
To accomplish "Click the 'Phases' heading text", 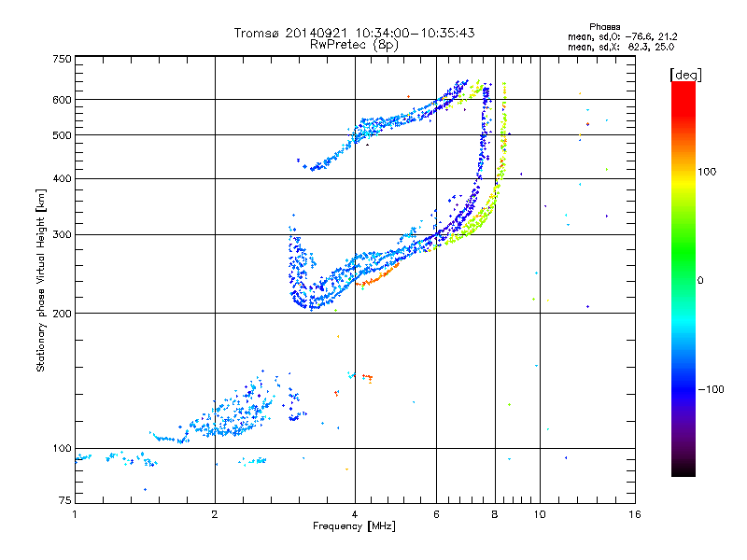I will [x=604, y=27].
